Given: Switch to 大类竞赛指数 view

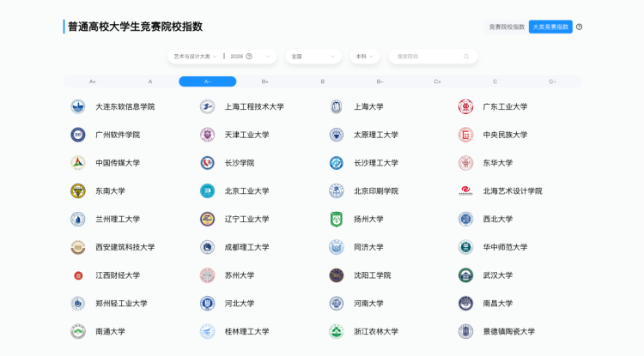Looking at the screenshot, I should [550, 27].
